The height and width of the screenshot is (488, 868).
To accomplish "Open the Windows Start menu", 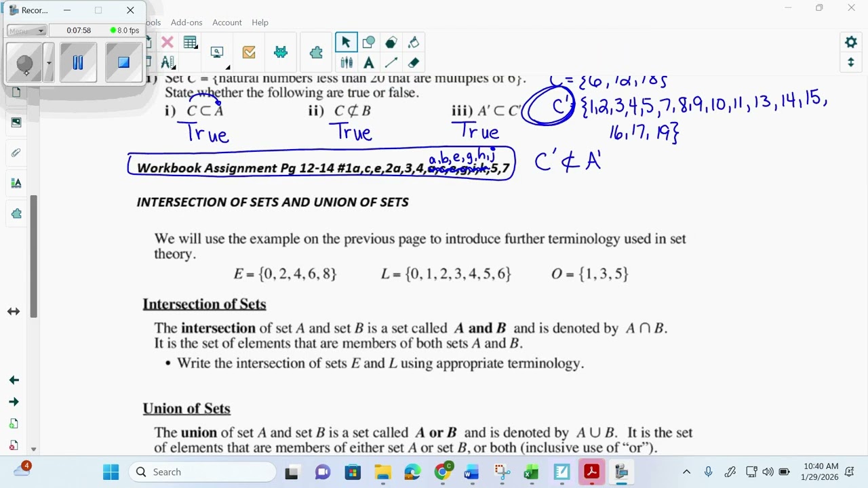I will coord(111,472).
